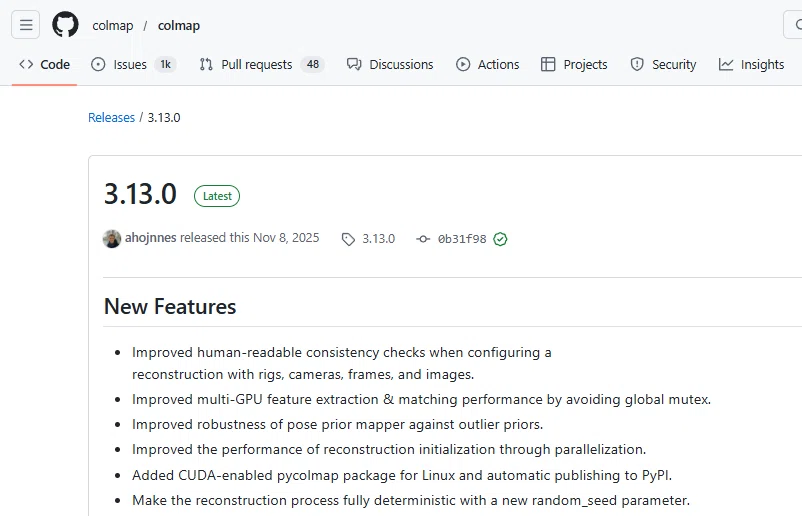Click the Issues circle-dot icon

(x=98, y=64)
